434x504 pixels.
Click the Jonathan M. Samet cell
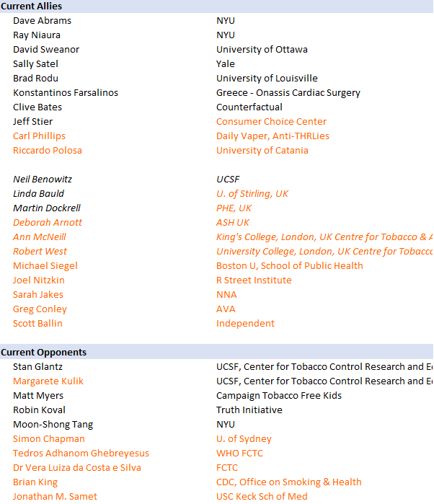click(55, 497)
